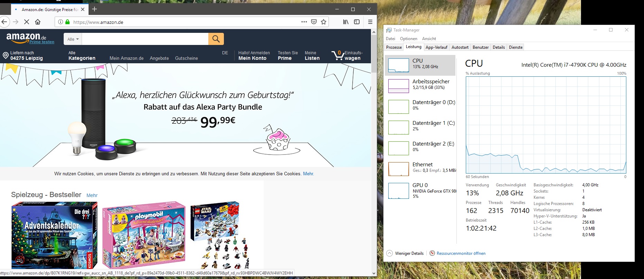The height and width of the screenshot is (279, 644).
Task: Stop page loading with the X button
Action: click(x=27, y=22)
